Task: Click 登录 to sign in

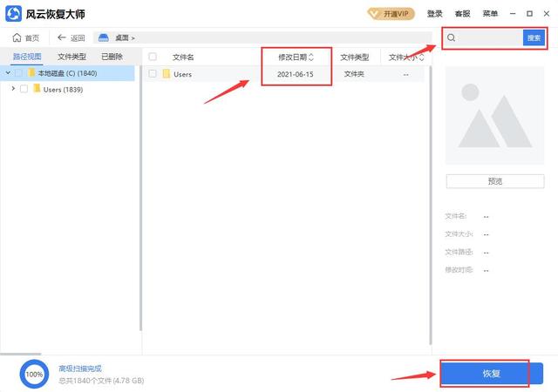Action: [434, 14]
